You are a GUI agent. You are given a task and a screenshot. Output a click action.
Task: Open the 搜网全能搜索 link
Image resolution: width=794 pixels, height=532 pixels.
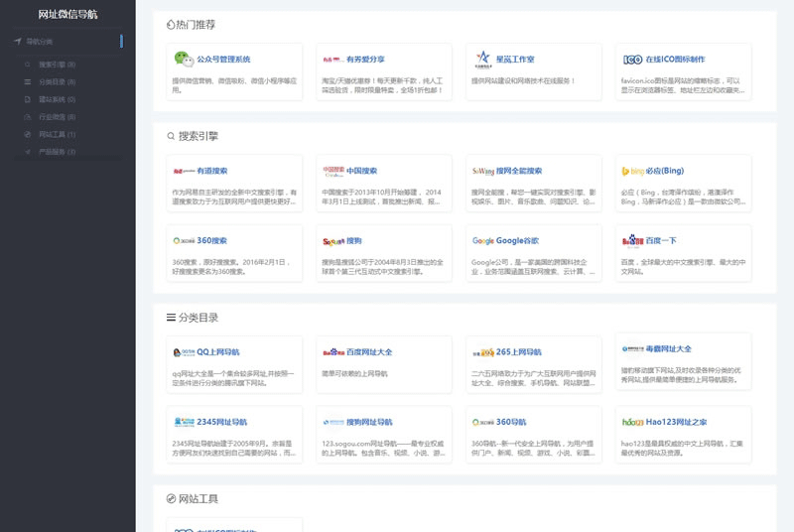519,171
